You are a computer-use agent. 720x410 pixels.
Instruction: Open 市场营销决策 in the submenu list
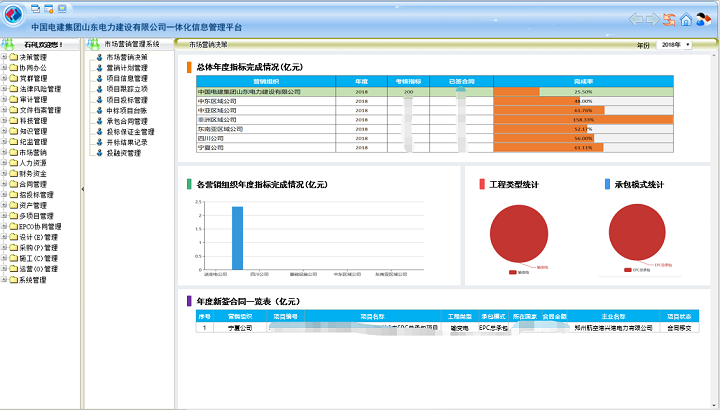click(x=127, y=57)
